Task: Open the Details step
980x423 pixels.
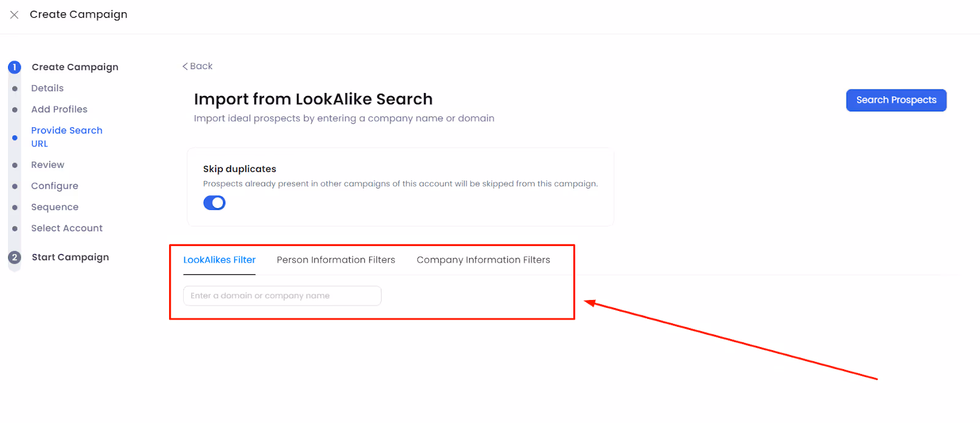Action: (47, 88)
